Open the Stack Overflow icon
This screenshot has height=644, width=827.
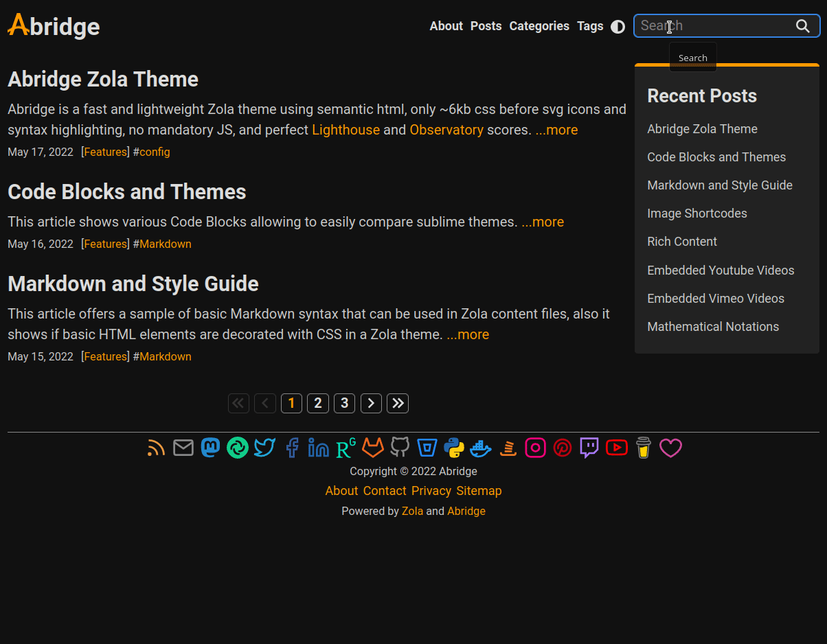coord(508,448)
